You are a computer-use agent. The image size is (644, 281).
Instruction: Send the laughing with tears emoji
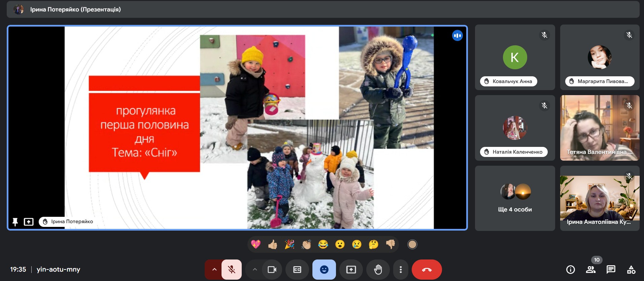[323, 244]
